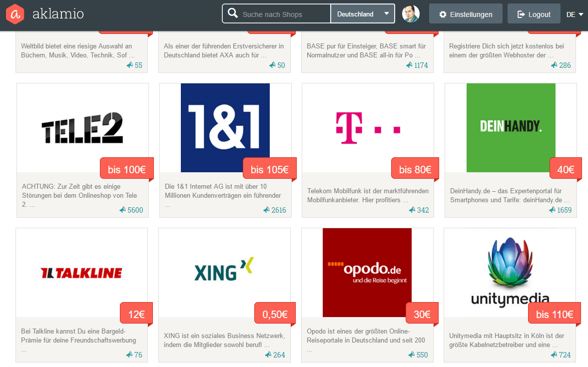
Task: Click the gear icon in Einstellungen
Action: 443,14
